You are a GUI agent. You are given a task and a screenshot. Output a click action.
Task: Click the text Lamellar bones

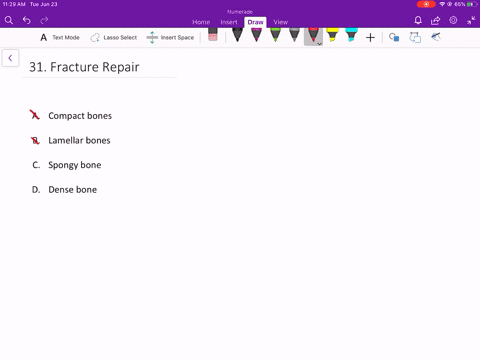point(79,140)
